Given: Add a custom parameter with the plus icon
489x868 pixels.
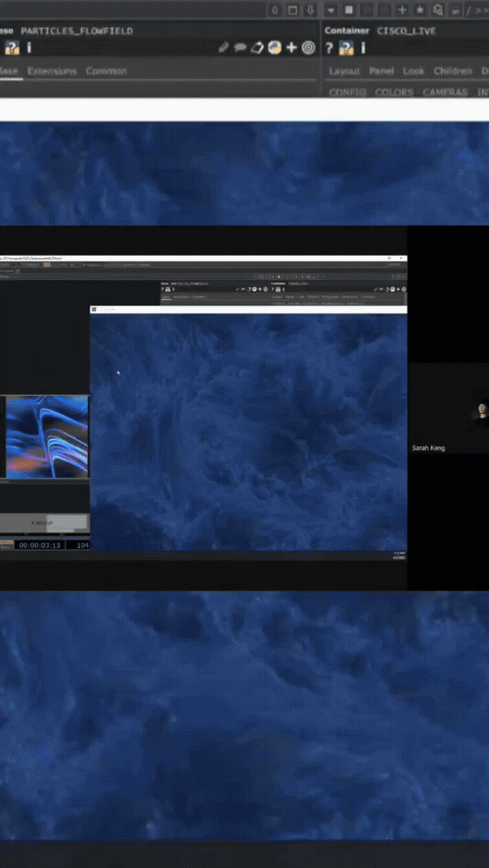Looking at the screenshot, I should tap(291, 47).
